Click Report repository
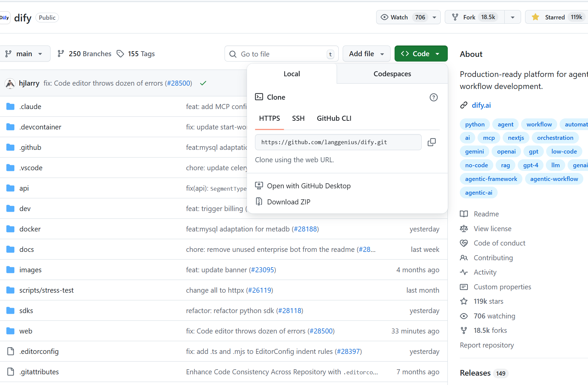 (x=487, y=345)
